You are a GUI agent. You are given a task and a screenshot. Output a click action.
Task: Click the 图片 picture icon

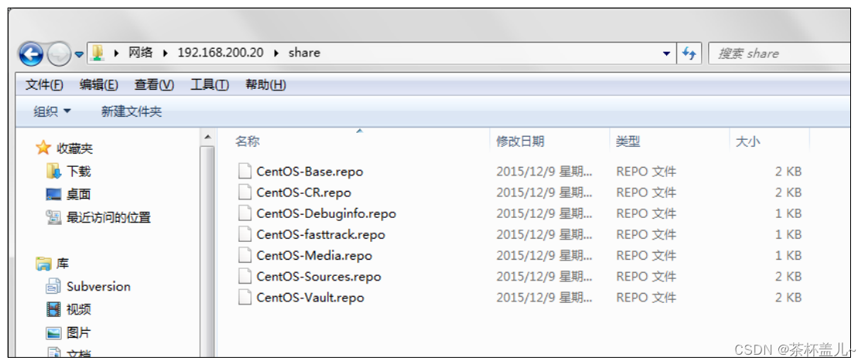click(53, 333)
